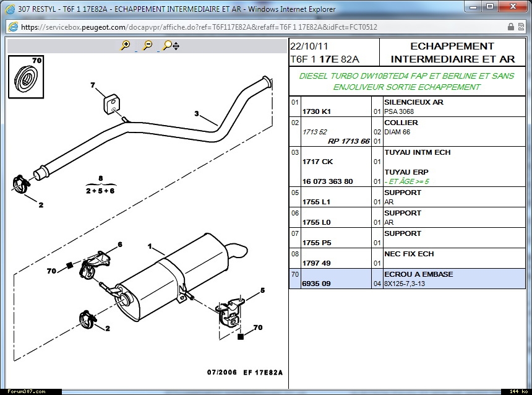Select the COLLIER row description
Screen dimensions: 532x395
pyautogui.click(x=401, y=122)
